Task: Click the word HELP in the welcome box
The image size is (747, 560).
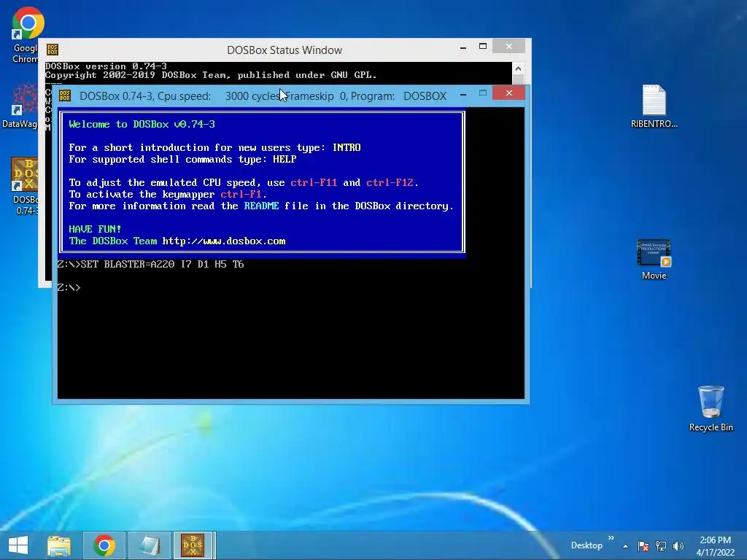Action: coord(285,160)
